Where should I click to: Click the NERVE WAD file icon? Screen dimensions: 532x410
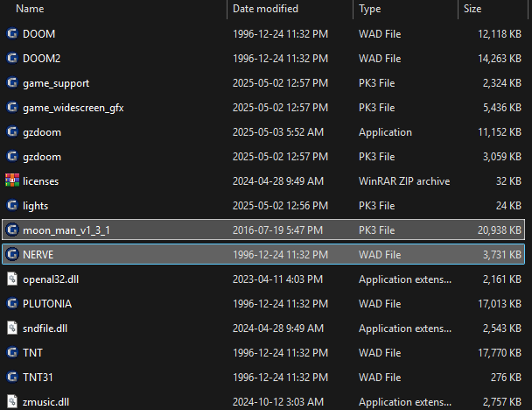[x=12, y=254]
